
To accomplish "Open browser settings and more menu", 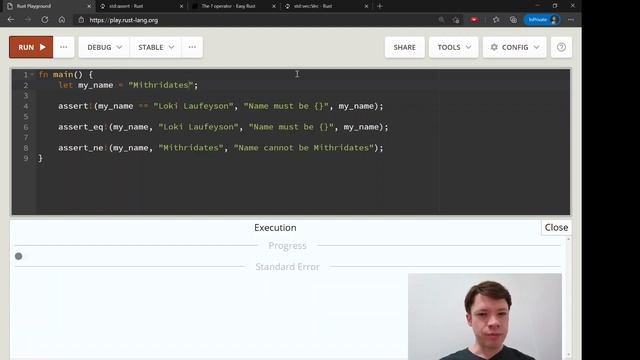I will click(571, 20).
